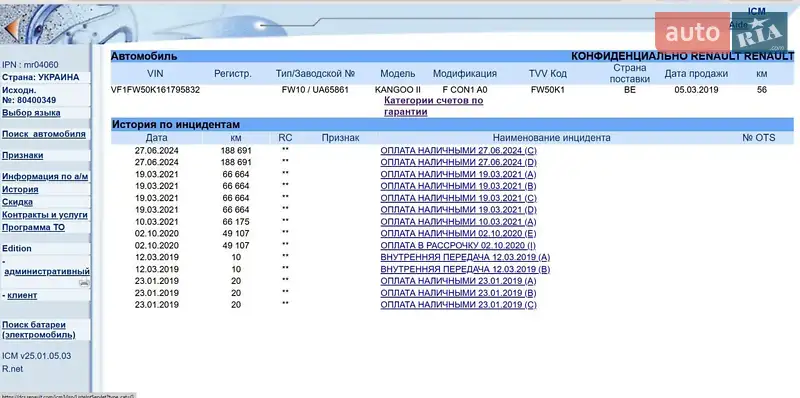Open ОПЛАТА НАЛИЧНЫМИ 02.10.2020 (E) incident
This screenshot has width=800, height=398.
point(458,233)
